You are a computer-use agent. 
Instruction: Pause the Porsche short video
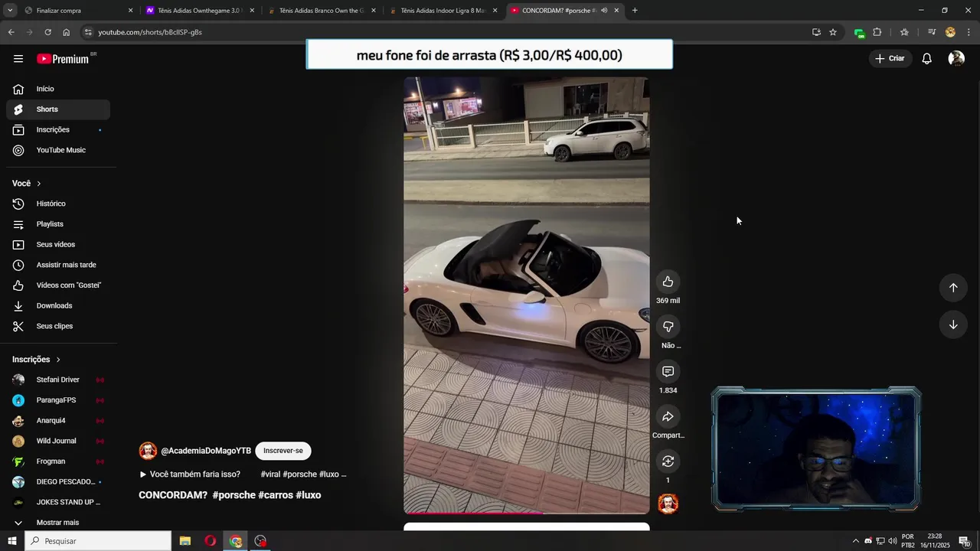point(527,295)
